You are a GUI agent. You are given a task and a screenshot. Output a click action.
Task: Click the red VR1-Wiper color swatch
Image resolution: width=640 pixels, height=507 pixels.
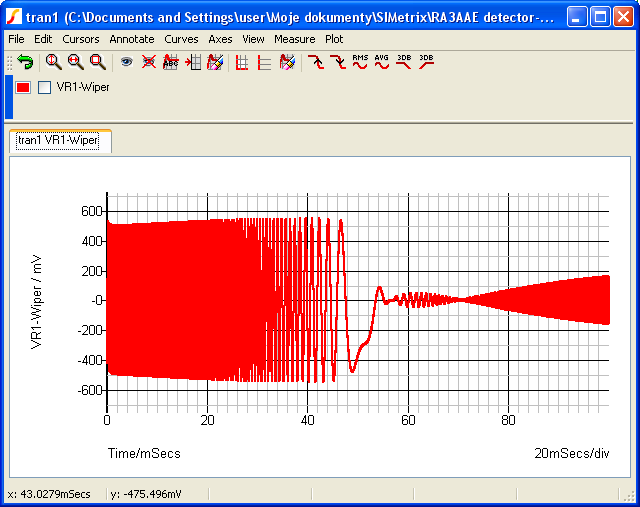coord(24,87)
